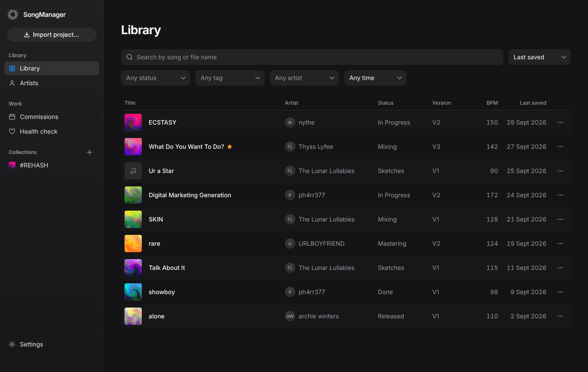This screenshot has height=372, width=588.
Task: Add a new collection with plus icon
Action: tap(89, 152)
